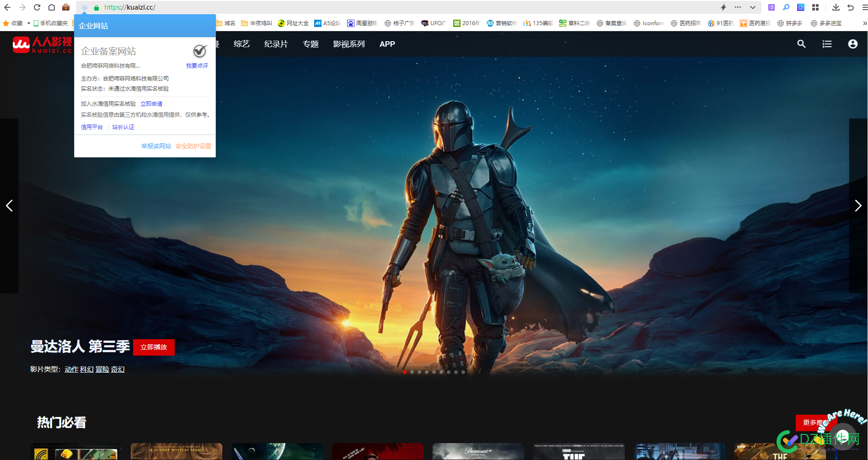868x460 pixels.
Task: Open the 半夜鸡叫 bookmark folder
Action: (x=257, y=23)
